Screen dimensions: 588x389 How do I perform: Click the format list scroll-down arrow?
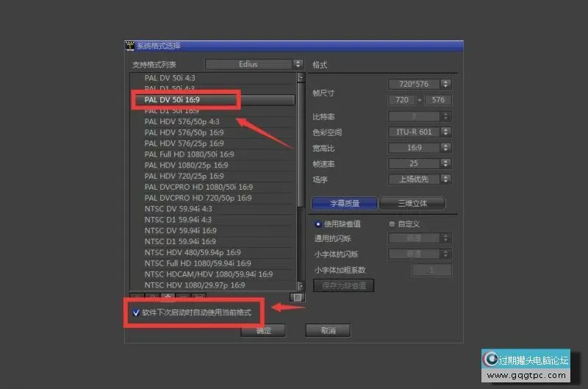tap(301, 286)
